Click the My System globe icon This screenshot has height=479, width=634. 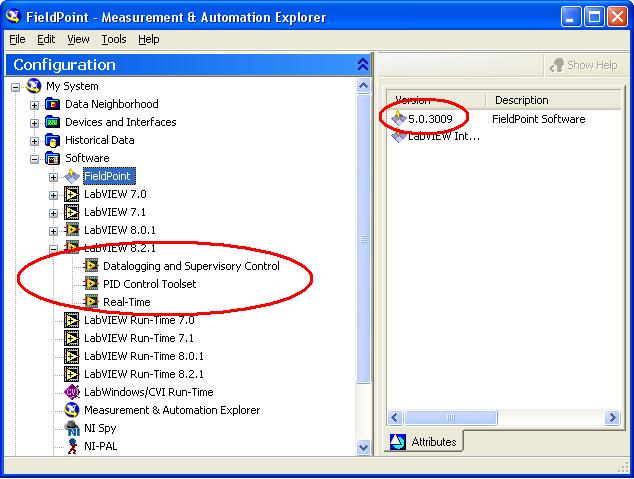34,86
